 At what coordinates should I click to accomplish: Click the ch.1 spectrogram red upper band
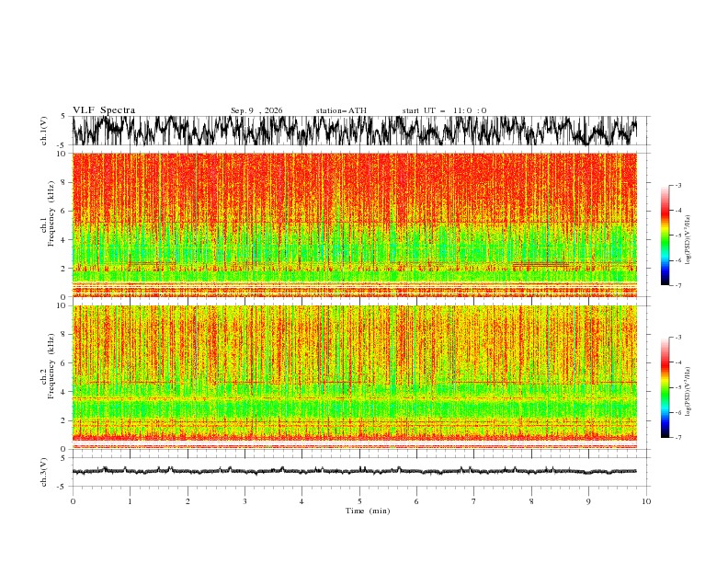(x=355, y=189)
